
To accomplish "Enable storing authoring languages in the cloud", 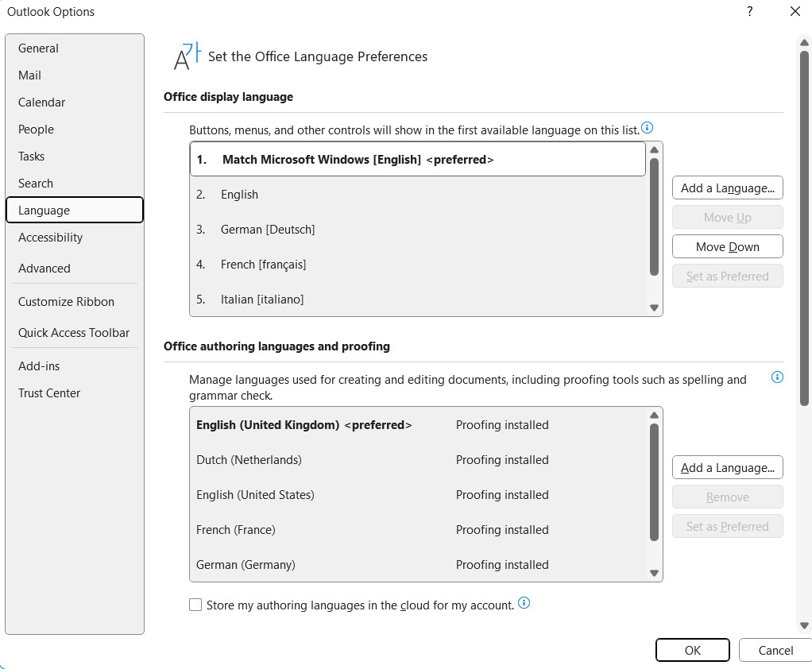I will point(195,605).
